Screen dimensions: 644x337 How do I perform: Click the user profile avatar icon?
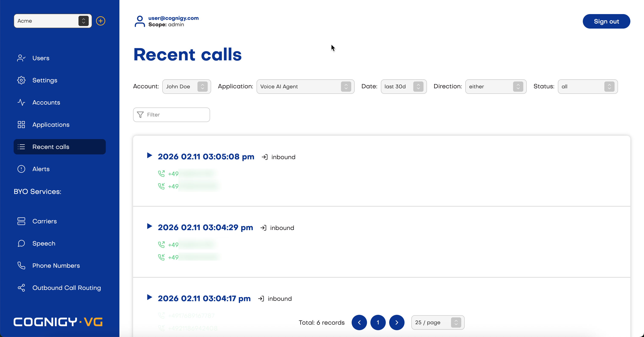point(139,21)
